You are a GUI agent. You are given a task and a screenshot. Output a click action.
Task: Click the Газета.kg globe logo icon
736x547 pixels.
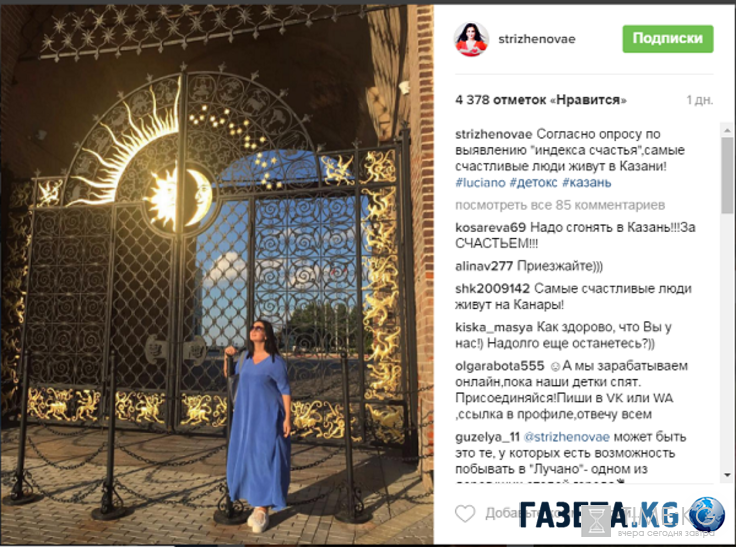click(707, 514)
